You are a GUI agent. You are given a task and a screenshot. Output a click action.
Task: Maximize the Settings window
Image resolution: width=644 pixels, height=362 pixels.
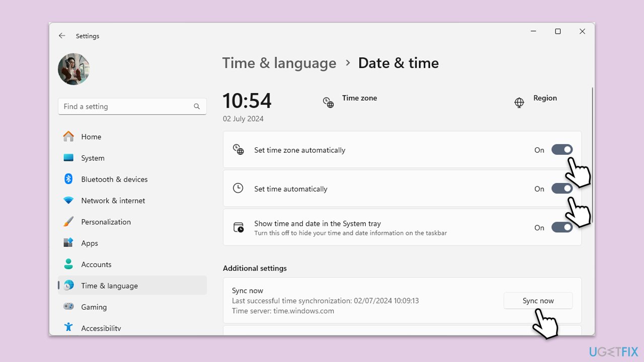point(557,31)
